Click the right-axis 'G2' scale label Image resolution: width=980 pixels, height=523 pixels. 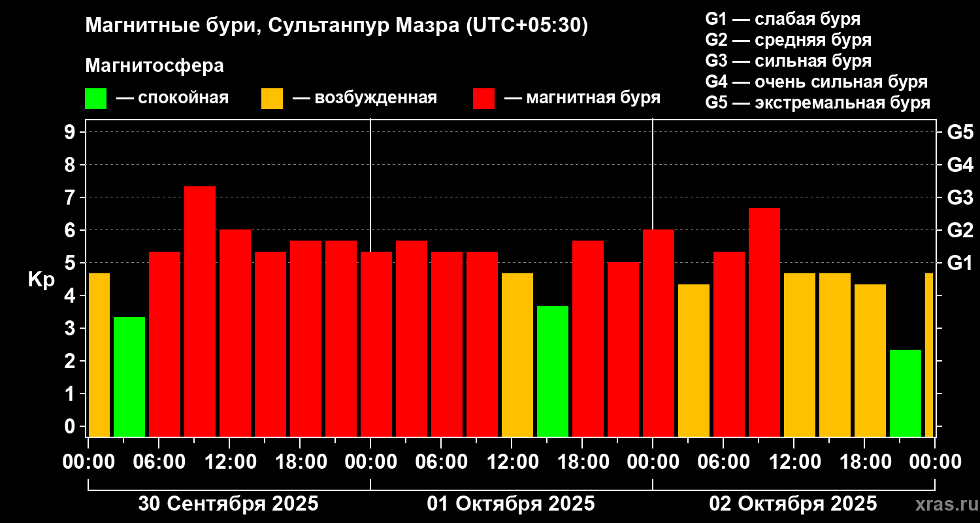click(960, 230)
